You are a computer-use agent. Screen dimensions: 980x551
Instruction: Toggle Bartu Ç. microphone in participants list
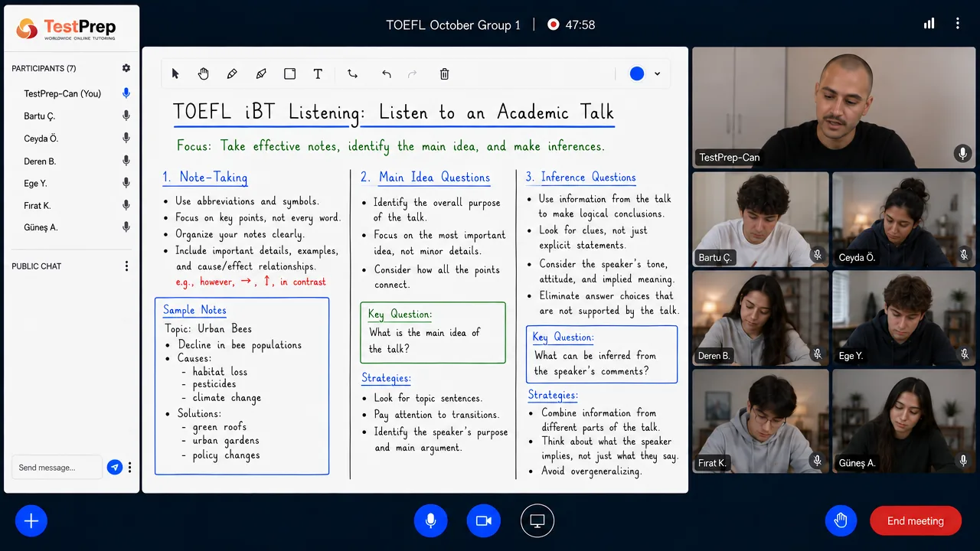[x=126, y=116]
